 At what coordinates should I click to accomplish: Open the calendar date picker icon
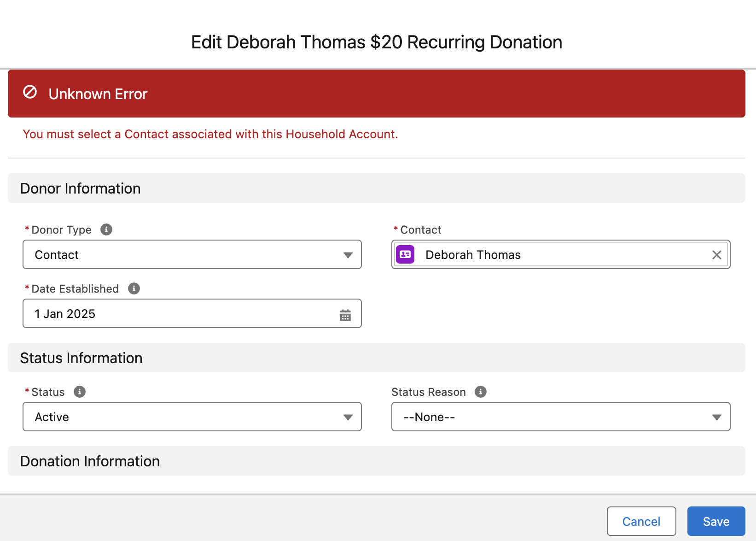(x=345, y=315)
